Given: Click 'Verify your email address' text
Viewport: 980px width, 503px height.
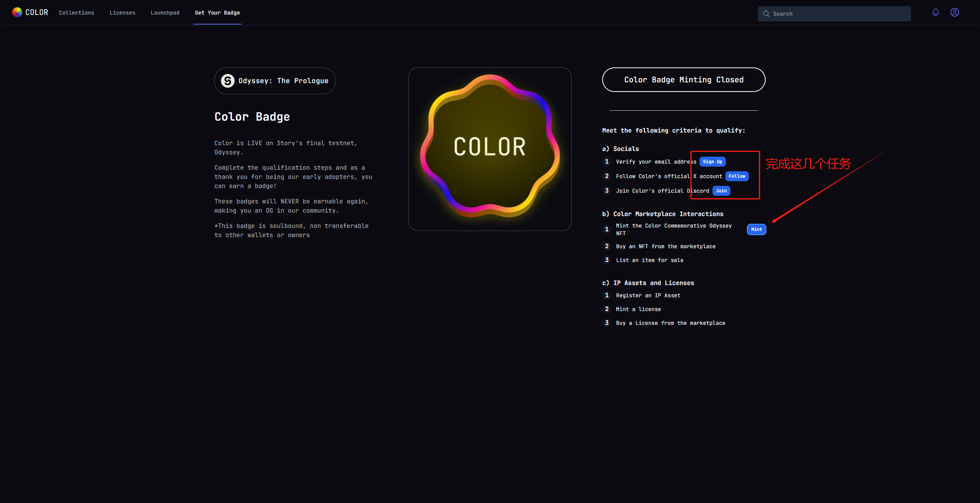Looking at the screenshot, I should [656, 162].
